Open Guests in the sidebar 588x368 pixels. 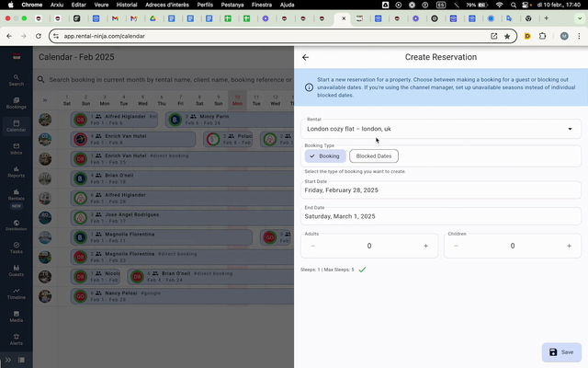click(x=17, y=270)
